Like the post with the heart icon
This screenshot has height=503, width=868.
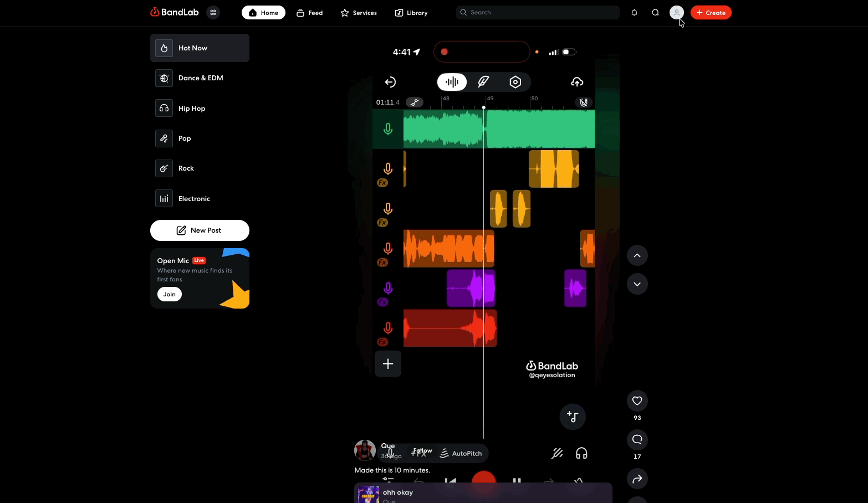(637, 401)
